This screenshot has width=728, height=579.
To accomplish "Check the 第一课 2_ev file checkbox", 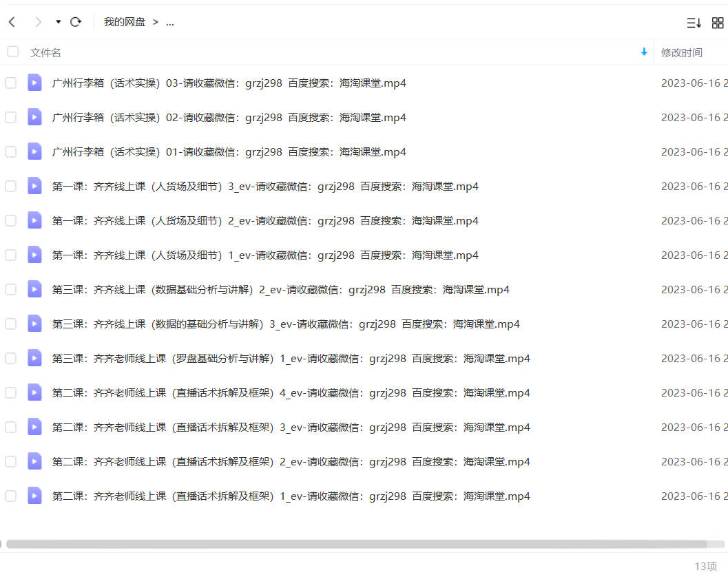I will point(11,220).
